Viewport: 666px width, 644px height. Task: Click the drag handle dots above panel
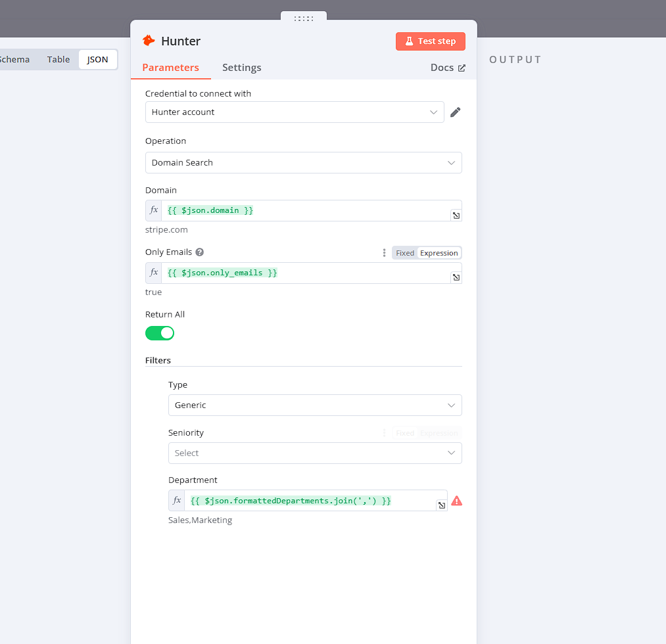coord(304,18)
